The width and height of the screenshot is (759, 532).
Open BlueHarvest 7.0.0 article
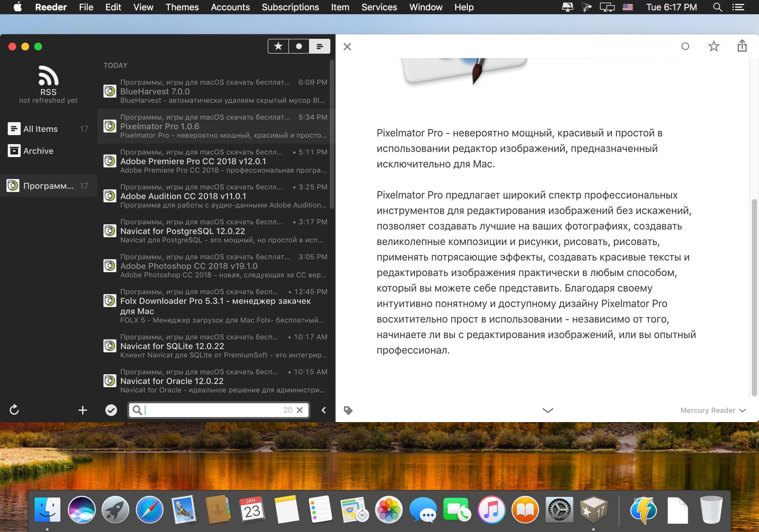pyautogui.click(x=216, y=91)
